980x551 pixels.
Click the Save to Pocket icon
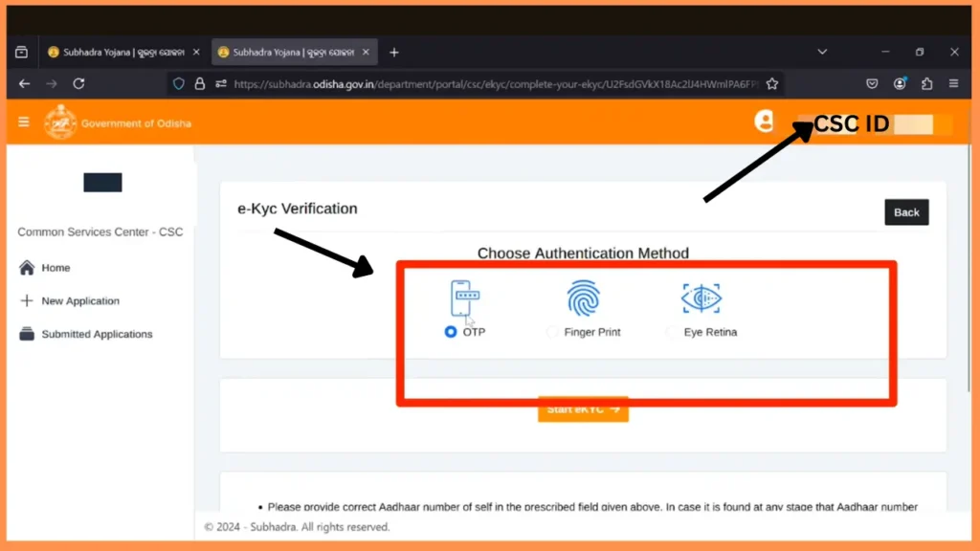click(872, 84)
